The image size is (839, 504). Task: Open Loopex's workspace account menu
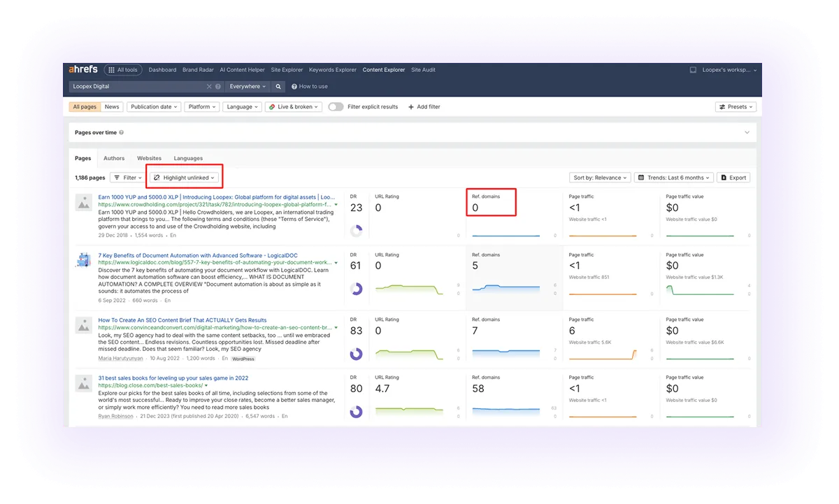[x=730, y=70]
